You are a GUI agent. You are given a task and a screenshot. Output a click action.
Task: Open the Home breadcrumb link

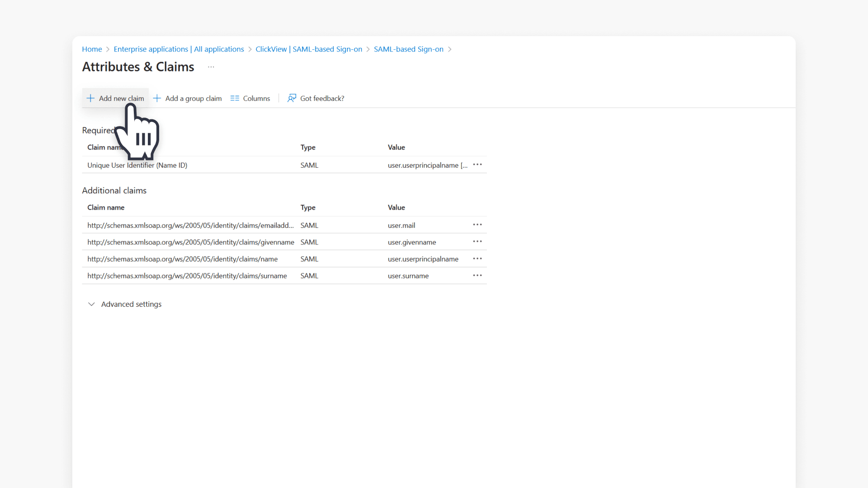(x=92, y=49)
